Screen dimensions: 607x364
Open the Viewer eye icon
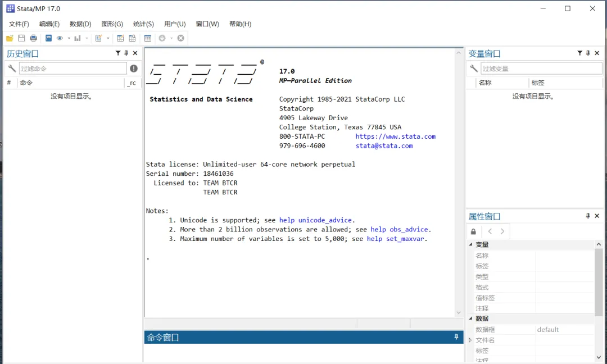coord(60,38)
